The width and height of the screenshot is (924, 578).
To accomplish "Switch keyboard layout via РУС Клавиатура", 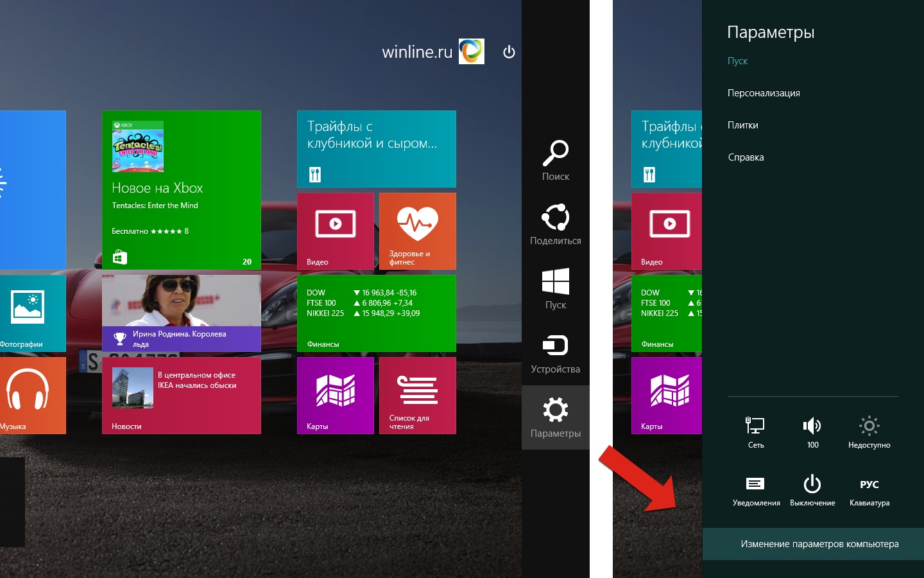I will 869,491.
